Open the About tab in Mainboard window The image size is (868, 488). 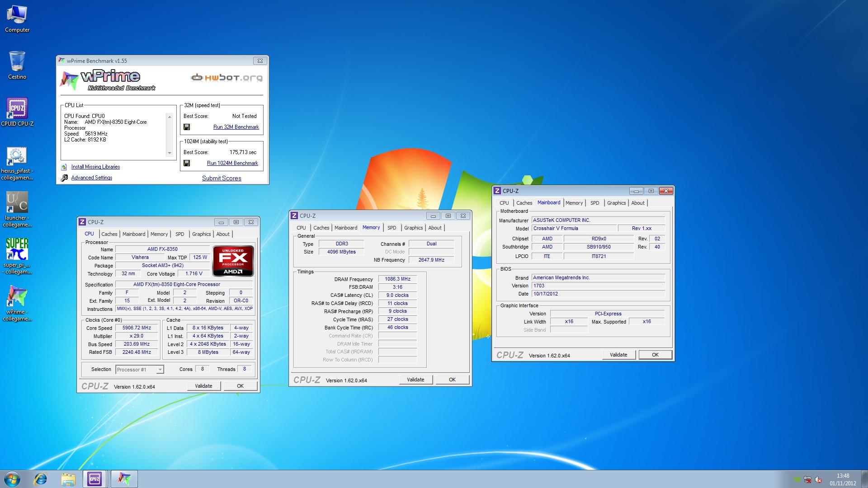[x=638, y=203]
